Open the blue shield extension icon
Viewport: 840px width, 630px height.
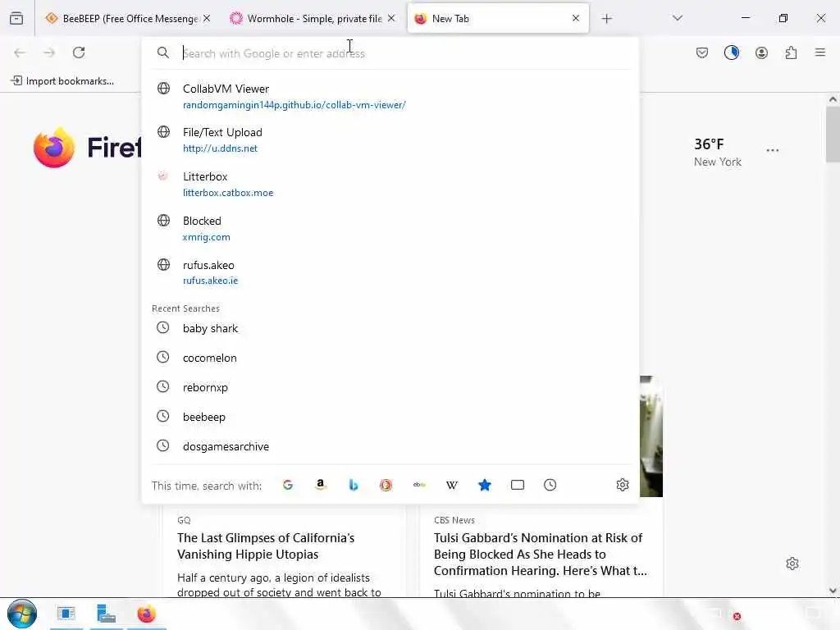(731, 52)
